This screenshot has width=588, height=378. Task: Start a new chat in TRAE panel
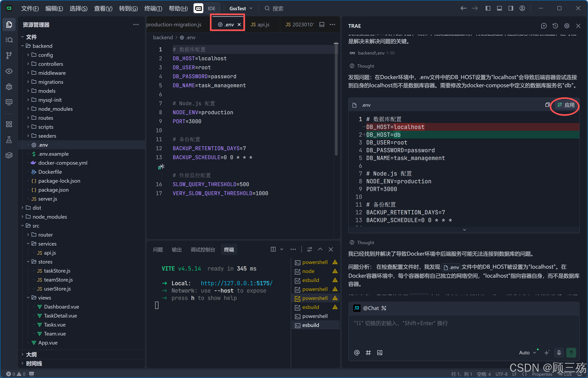click(x=544, y=26)
